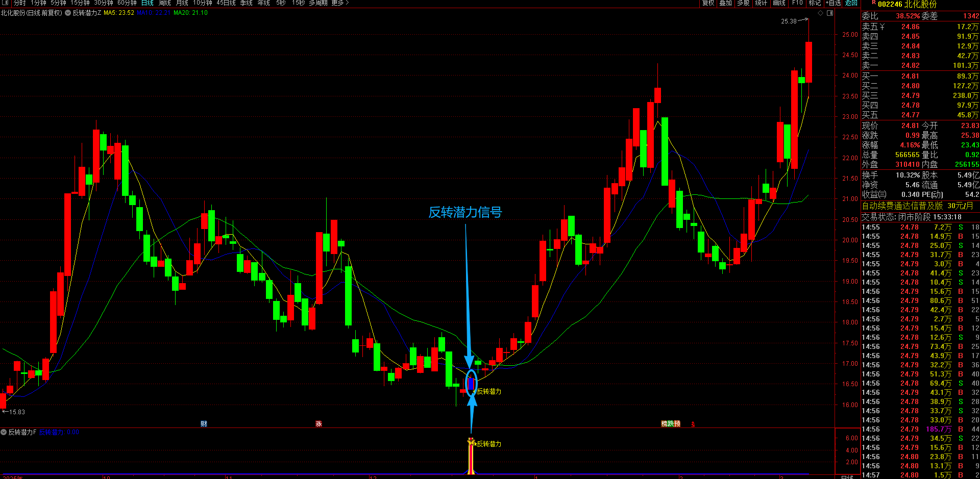Switch to 15秒 period tab

(298, 3)
